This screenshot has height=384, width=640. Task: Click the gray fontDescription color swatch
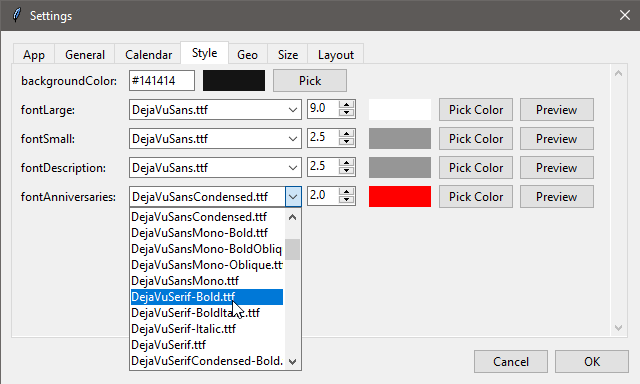pyautogui.click(x=400, y=167)
